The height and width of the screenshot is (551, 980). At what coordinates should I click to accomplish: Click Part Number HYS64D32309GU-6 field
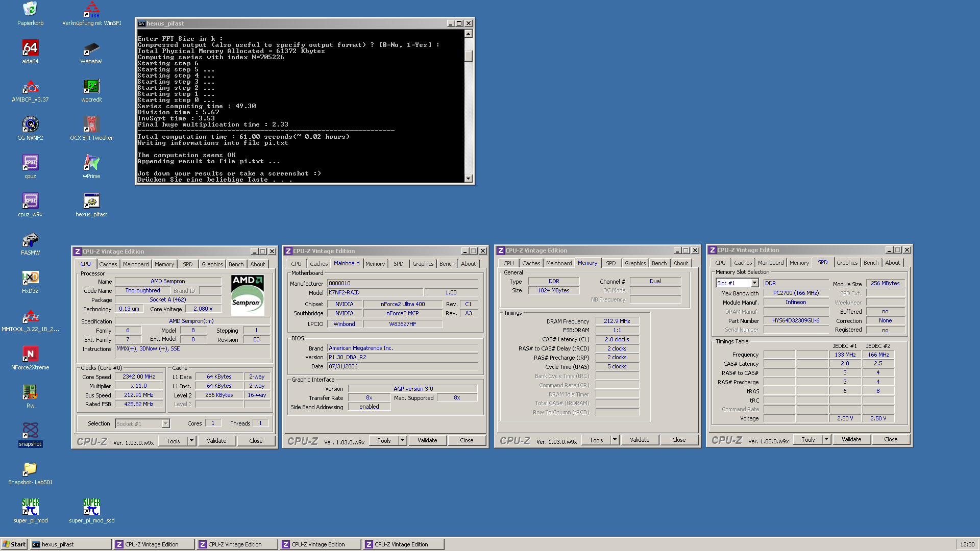point(796,321)
